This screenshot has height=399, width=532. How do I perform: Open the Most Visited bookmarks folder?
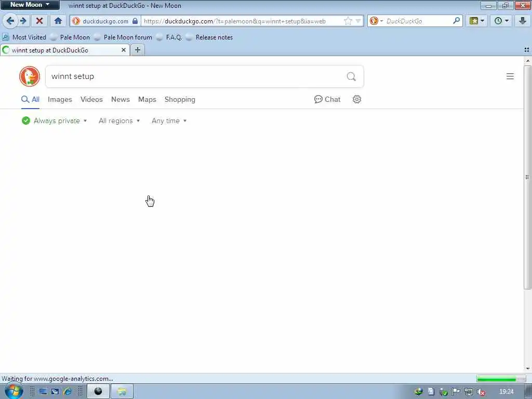24,37
